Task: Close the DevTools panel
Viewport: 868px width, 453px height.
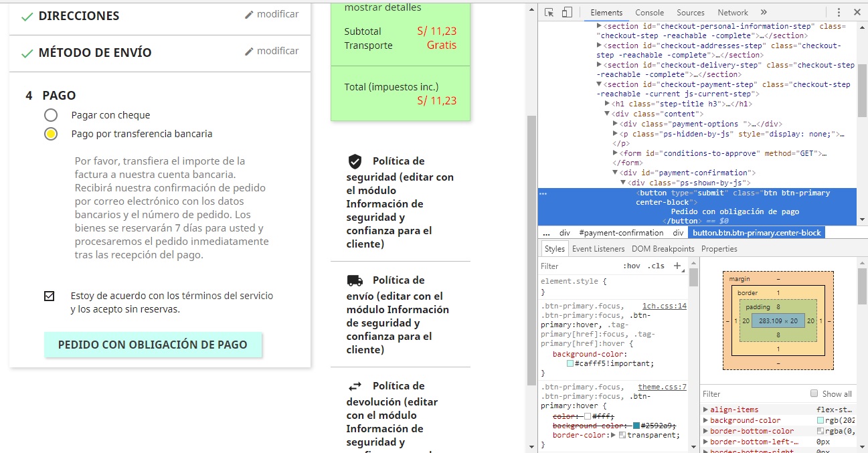Action: [857, 12]
